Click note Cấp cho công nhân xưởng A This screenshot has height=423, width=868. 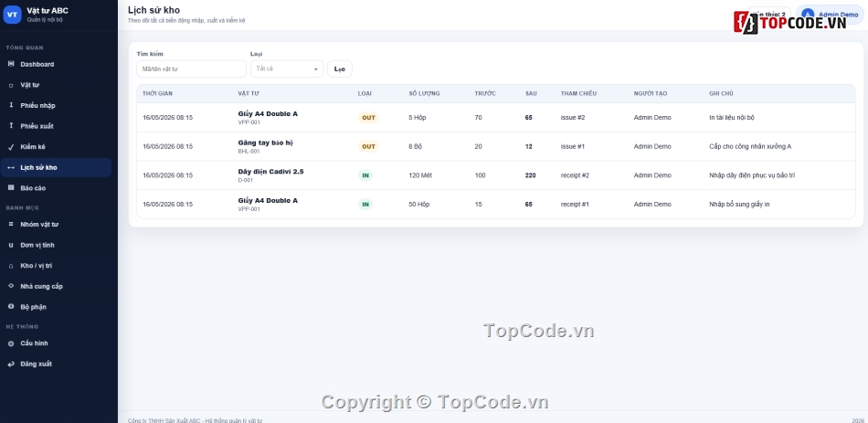pyautogui.click(x=750, y=147)
